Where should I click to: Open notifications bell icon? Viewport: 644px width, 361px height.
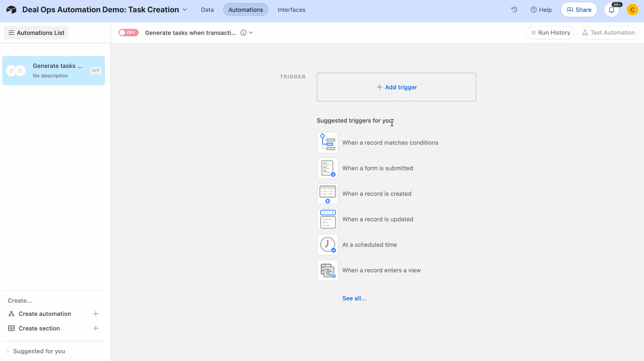[x=612, y=10]
